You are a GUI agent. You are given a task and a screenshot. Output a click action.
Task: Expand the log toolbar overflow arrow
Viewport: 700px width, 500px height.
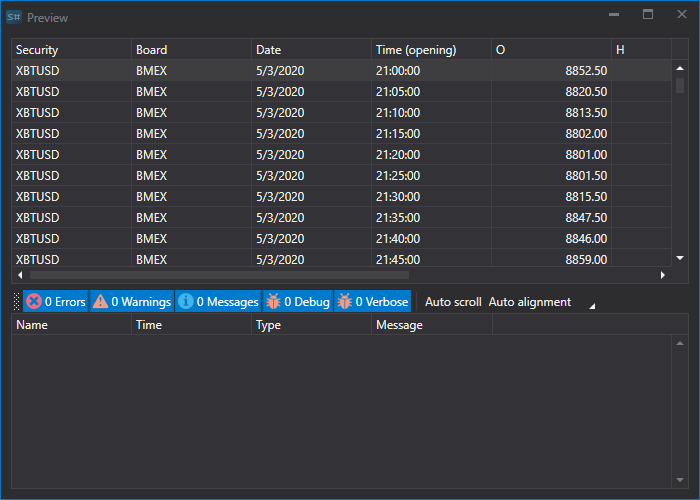click(x=592, y=306)
